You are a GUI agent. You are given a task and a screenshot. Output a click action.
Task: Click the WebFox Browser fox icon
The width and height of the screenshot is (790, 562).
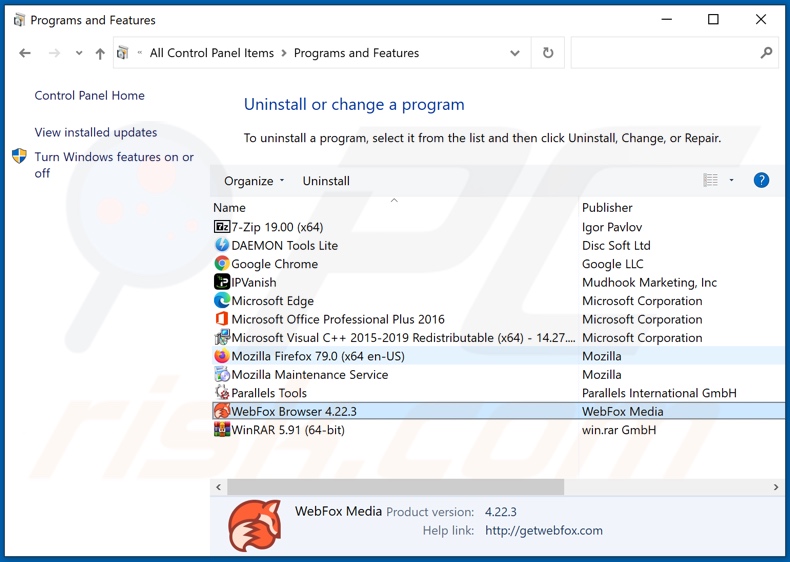pyautogui.click(x=222, y=411)
